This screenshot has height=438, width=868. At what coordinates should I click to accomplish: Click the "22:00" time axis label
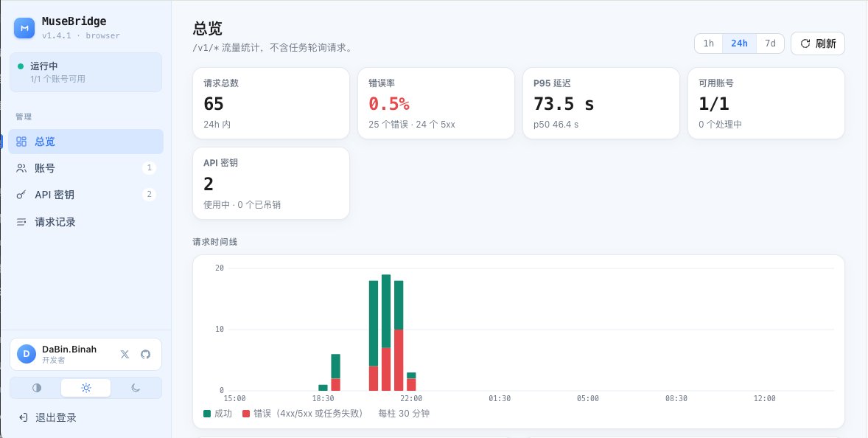[411, 398]
